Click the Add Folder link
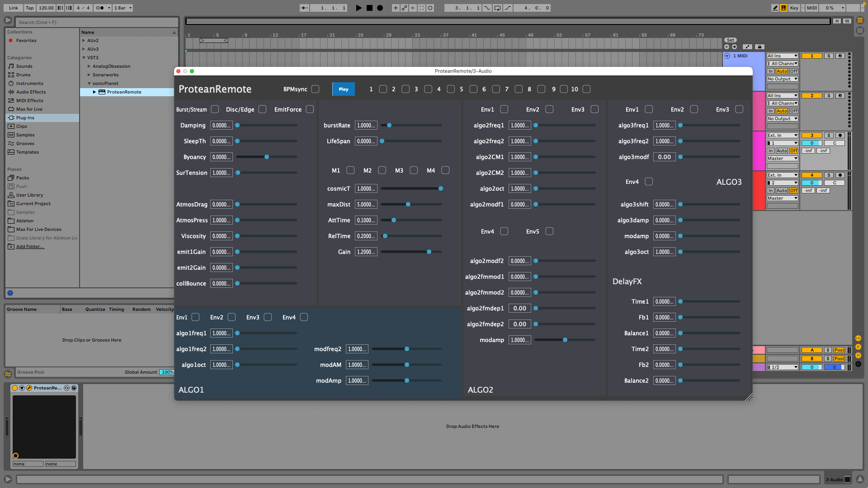 tap(30, 247)
